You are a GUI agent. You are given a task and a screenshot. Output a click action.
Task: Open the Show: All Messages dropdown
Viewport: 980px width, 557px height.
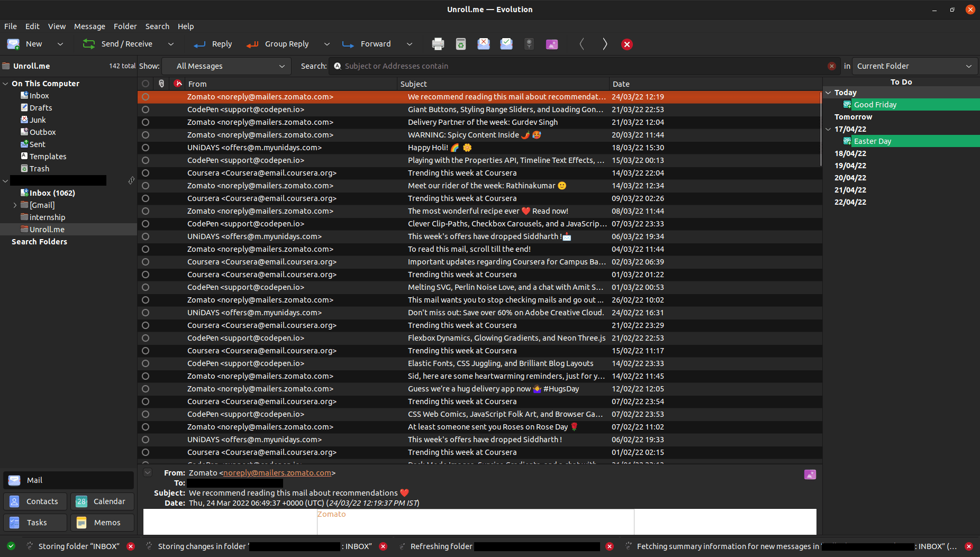[x=226, y=66]
